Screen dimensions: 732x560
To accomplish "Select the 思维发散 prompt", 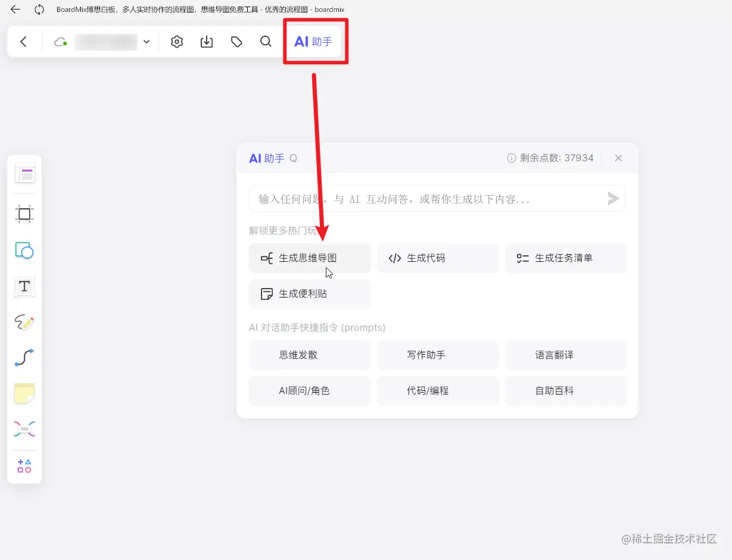I will click(x=310, y=355).
